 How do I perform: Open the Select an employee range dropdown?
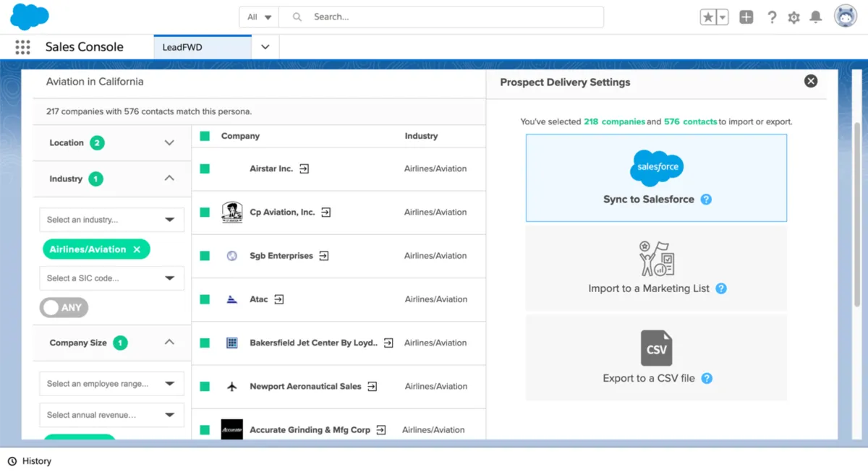coord(112,384)
